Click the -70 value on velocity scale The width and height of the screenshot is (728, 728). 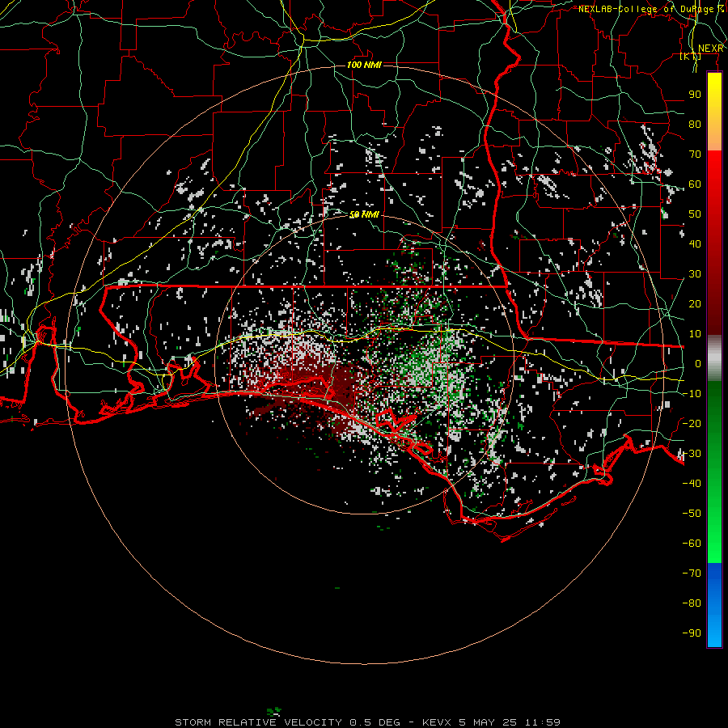click(x=692, y=573)
